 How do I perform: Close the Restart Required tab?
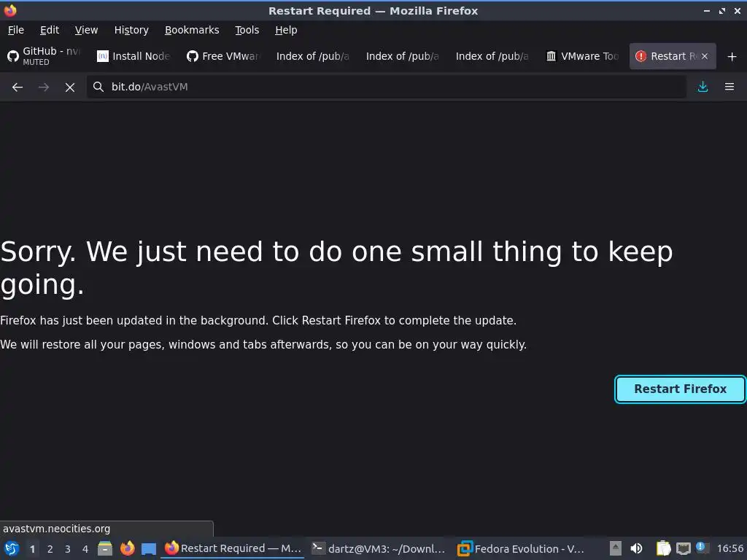[x=705, y=56]
